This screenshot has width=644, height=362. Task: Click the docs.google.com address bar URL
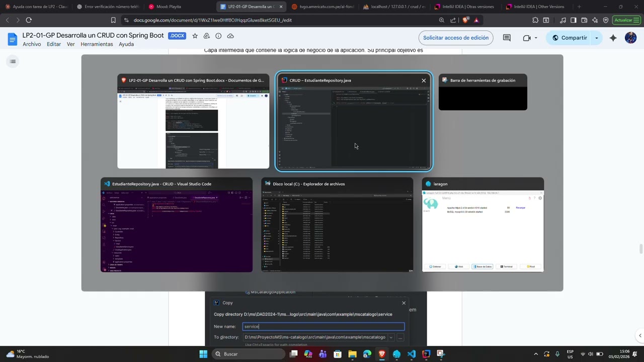[213, 20]
